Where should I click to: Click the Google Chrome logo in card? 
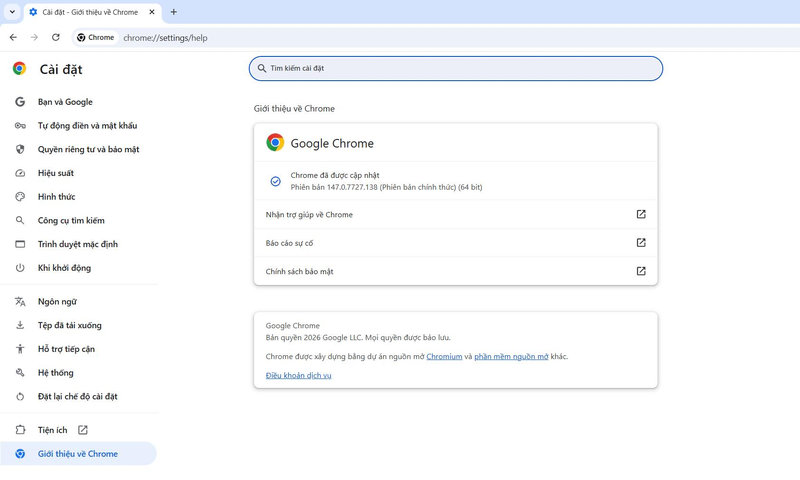275,143
